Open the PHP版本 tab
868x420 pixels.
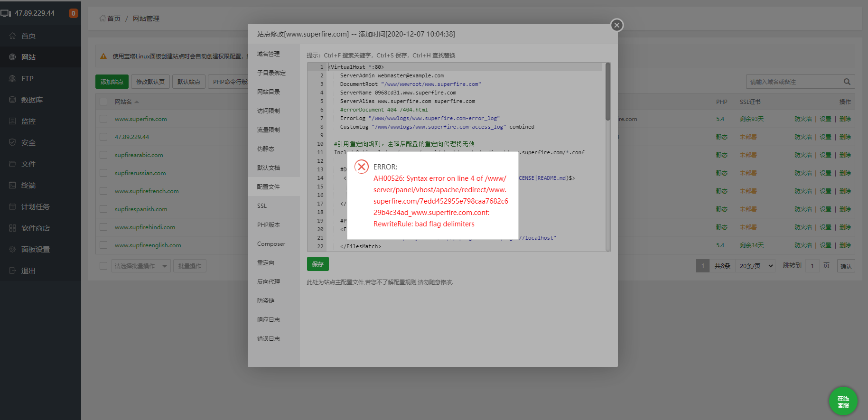tap(274, 225)
